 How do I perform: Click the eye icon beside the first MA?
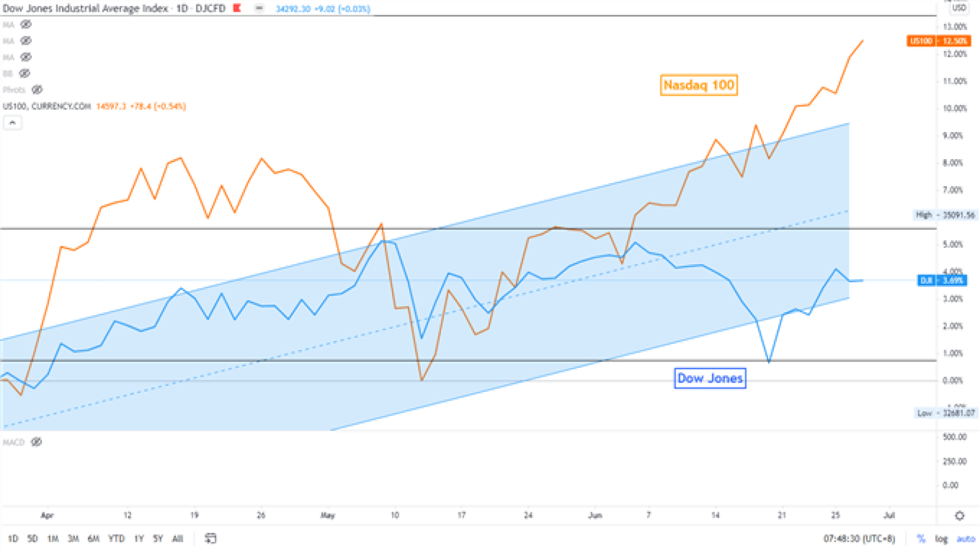coord(26,24)
